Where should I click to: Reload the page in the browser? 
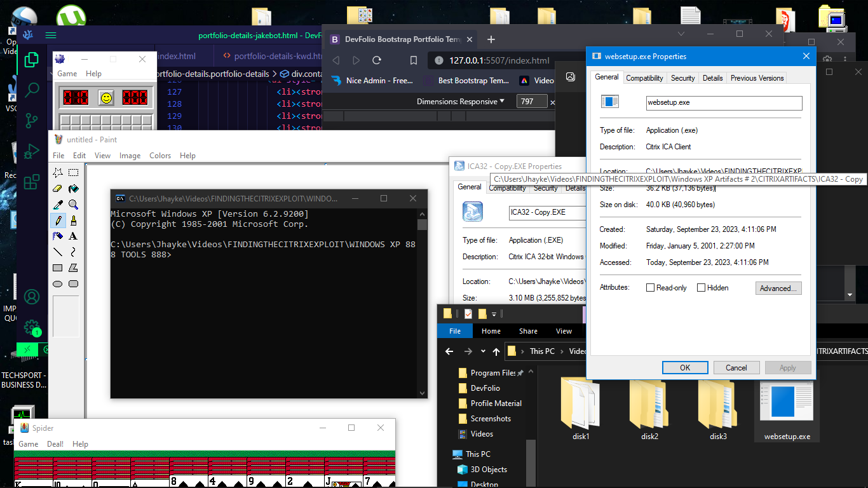point(377,60)
